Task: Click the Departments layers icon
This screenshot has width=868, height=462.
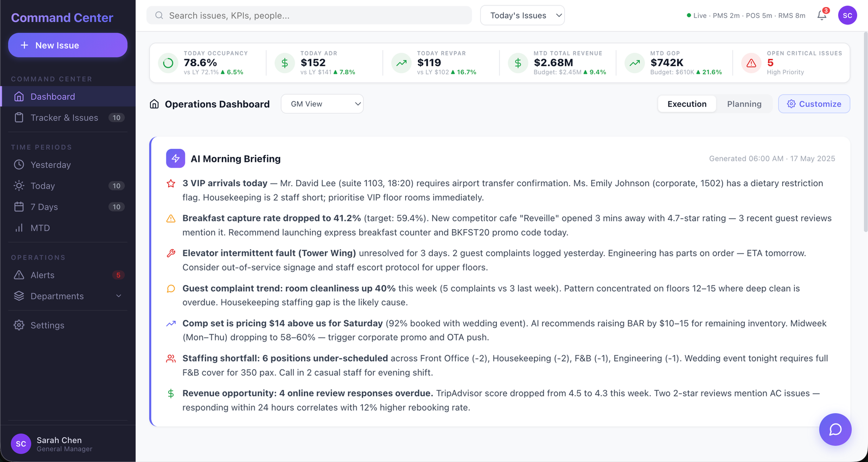Action: click(19, 296)
